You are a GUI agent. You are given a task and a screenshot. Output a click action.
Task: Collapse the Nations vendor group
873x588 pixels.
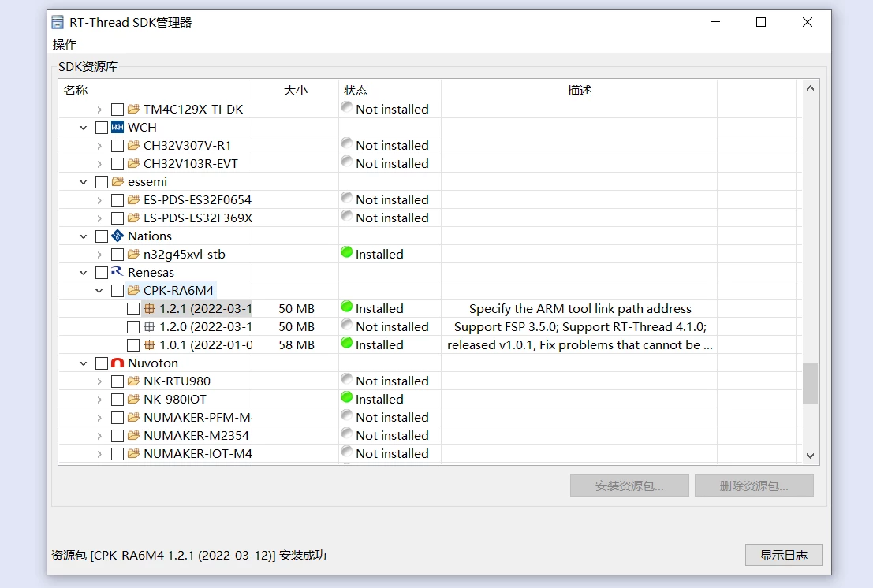pyautogui.click(x=83, y=236)
